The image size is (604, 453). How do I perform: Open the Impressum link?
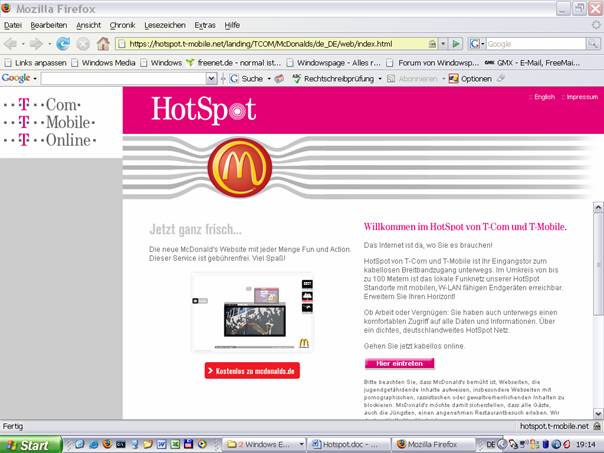click(x=582, y=97)
